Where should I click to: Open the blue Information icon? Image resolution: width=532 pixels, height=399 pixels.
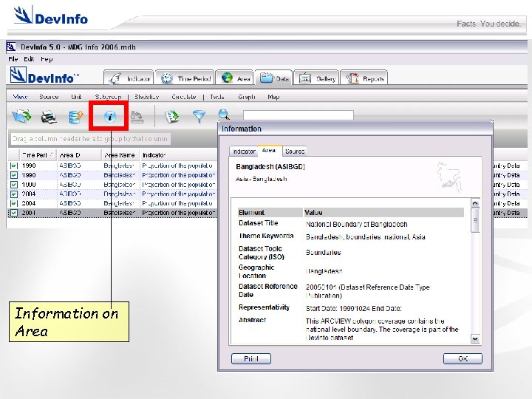point(109,117)
